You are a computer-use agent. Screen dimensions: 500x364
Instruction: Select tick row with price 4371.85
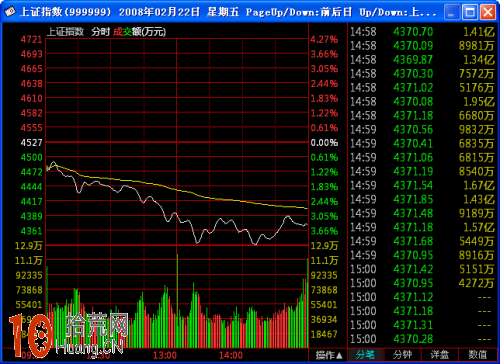coord(422,200)
